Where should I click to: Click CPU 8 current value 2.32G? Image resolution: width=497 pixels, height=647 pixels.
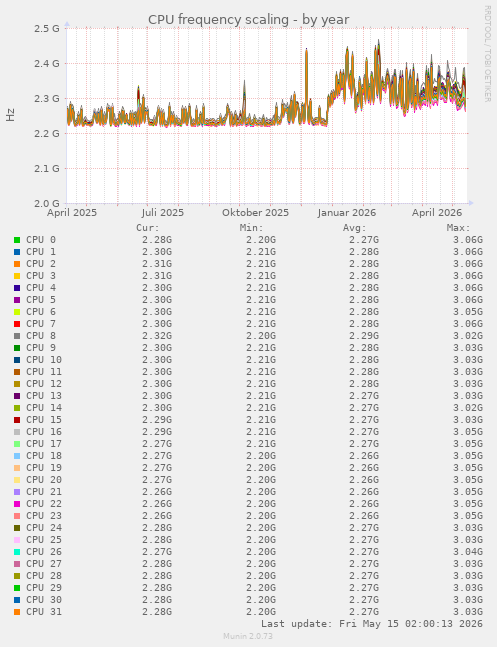point(157,336)
